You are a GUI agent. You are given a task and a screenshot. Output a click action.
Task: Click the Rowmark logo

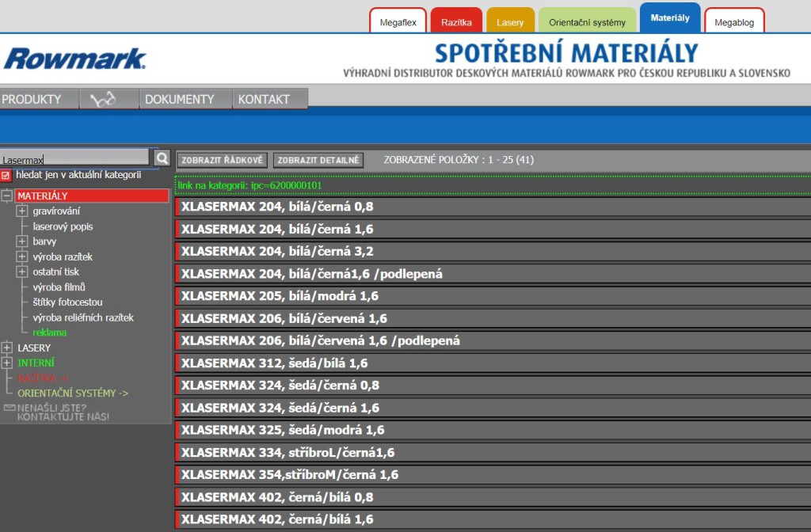(x=75, y=59)
